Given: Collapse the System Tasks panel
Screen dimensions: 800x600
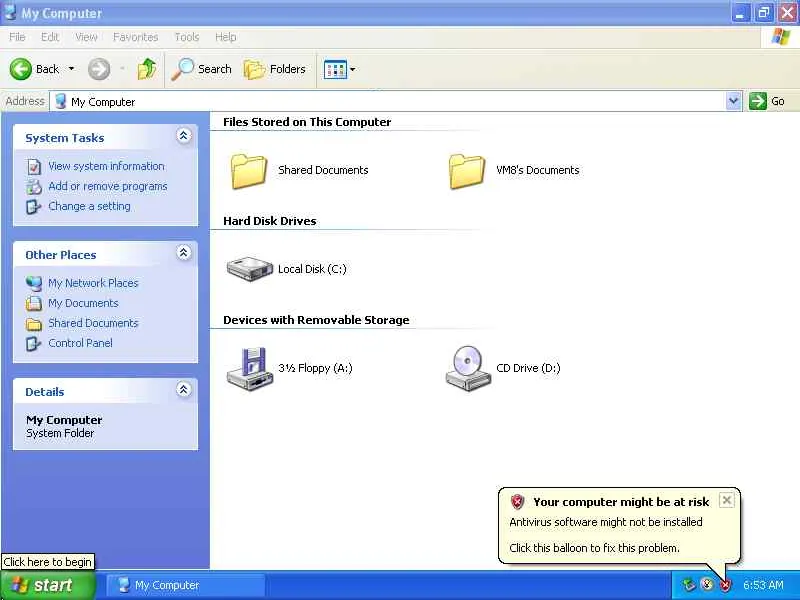Looking at the screenshot, I should coord(184,136).
